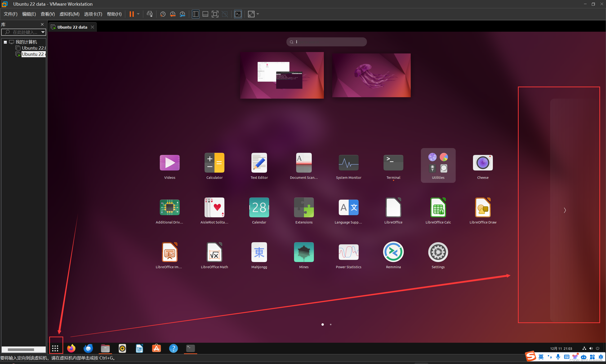This screenshot has height=364, width=606.
Task: Select the second app grid page dot
Action: 331,324
